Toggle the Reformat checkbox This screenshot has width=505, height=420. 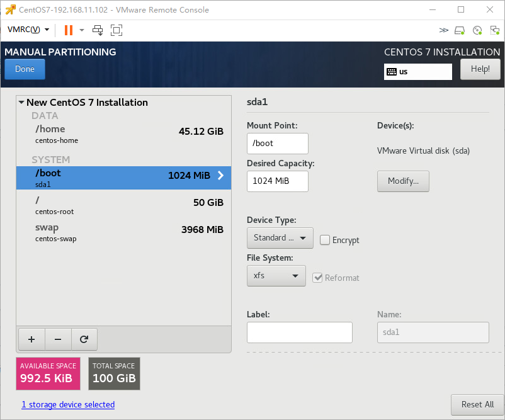317,278
